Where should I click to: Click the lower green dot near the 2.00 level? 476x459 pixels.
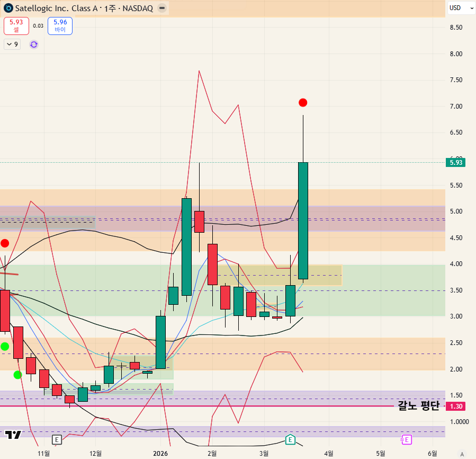[17, 375]
